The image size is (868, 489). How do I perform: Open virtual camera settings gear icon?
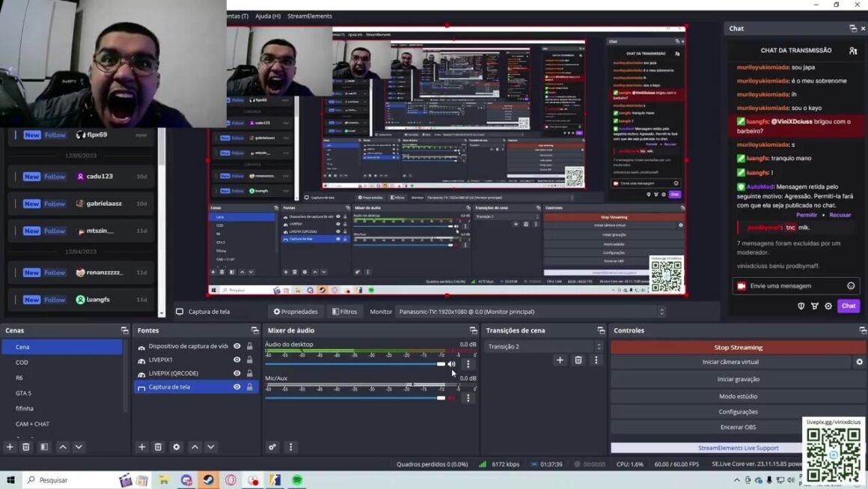859,362
